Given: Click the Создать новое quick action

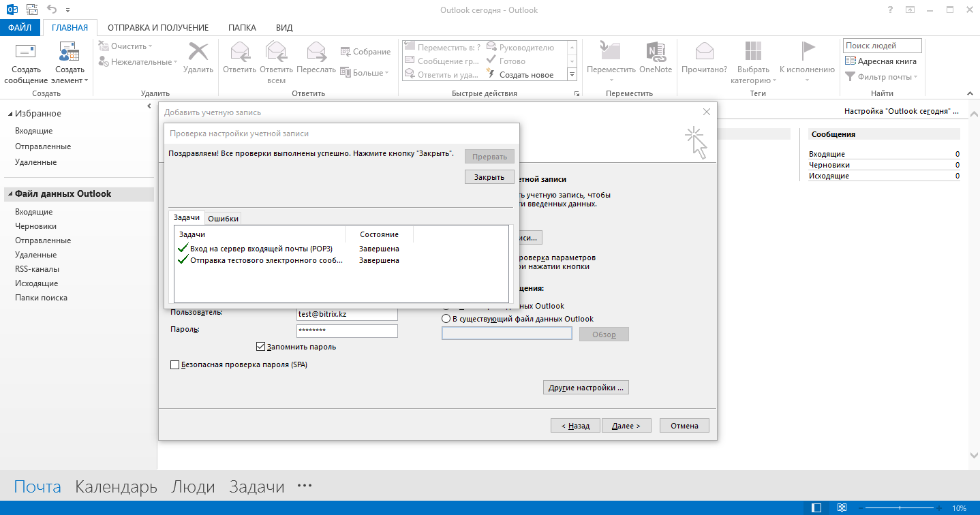Looking at the screenshot, I should tap(519, 75).
